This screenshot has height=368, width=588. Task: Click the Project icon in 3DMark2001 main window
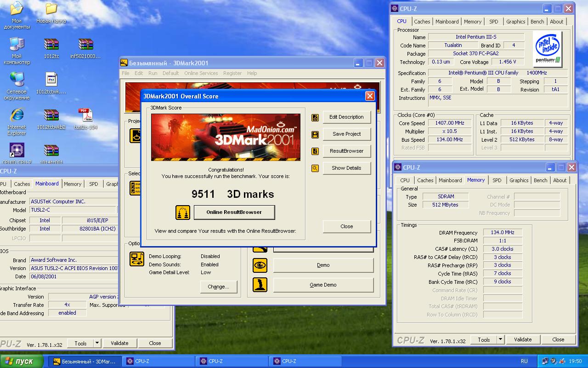[x=135, y=136]
